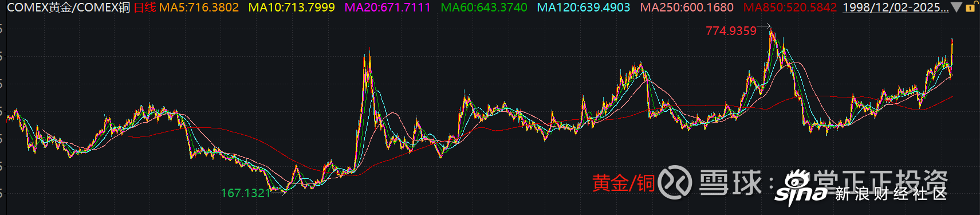Click the Xueqiu snowball logo watermark

(674, 182)
